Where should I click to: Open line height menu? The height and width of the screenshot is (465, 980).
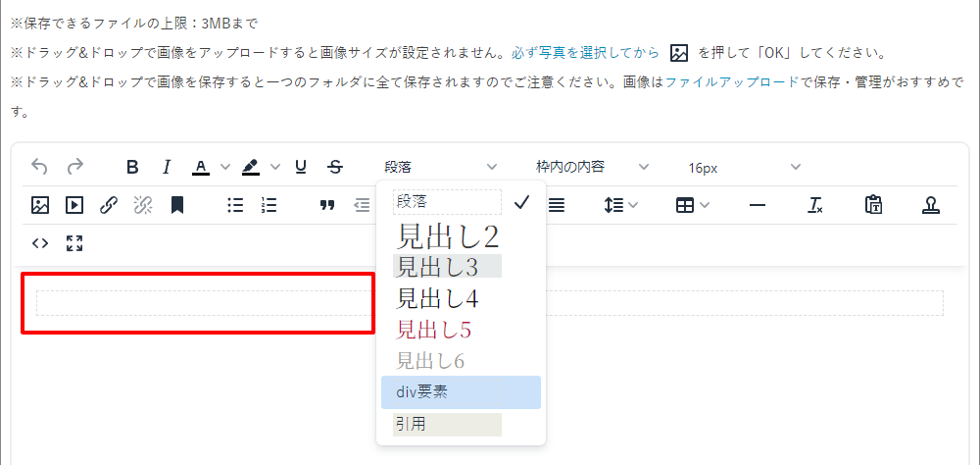[621, 205]
